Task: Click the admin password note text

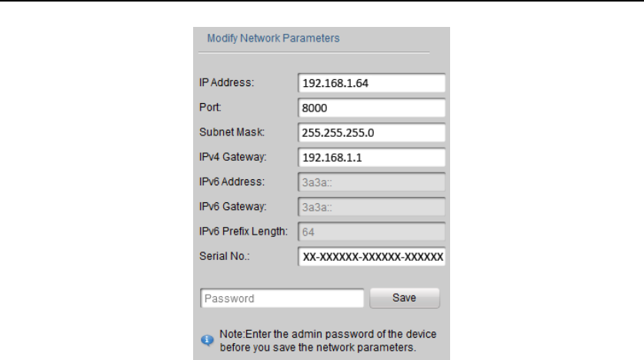Action: tap(328, 341)
